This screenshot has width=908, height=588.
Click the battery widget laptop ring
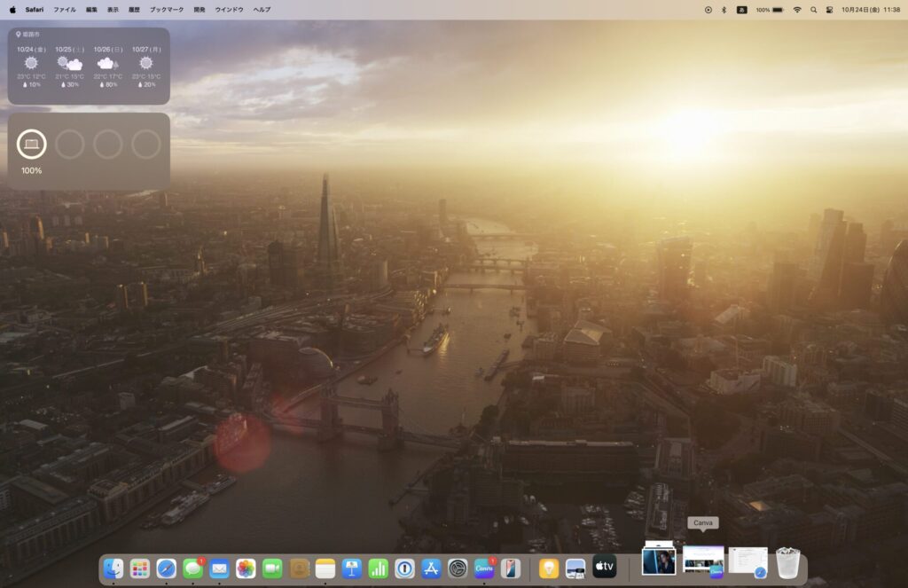tap(32, 145)
